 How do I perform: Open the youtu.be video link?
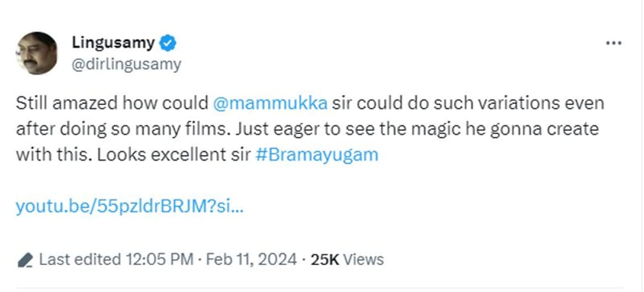coord(129,206)
